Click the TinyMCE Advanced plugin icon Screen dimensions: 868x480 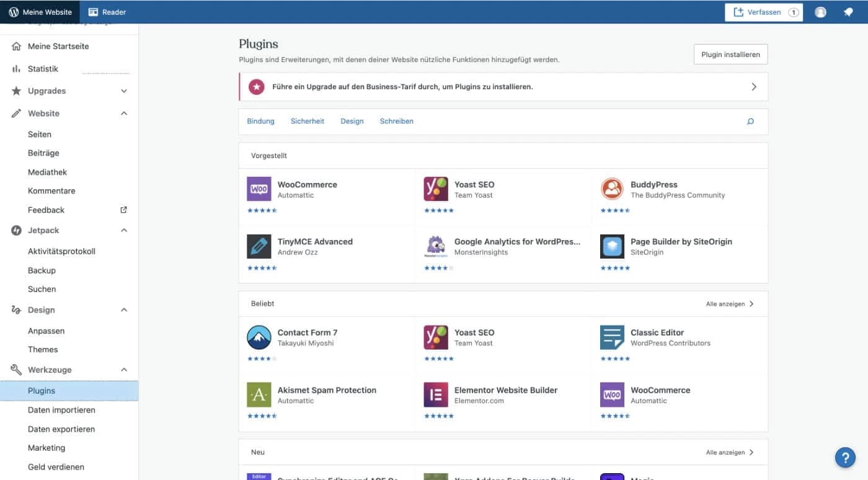point(259,246)
